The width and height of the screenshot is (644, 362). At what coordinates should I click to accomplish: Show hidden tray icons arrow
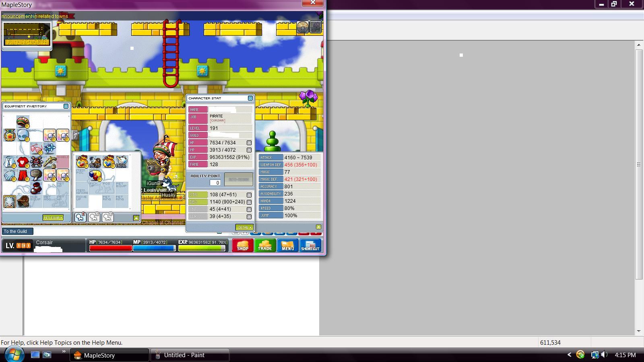[x=569, y=355]
